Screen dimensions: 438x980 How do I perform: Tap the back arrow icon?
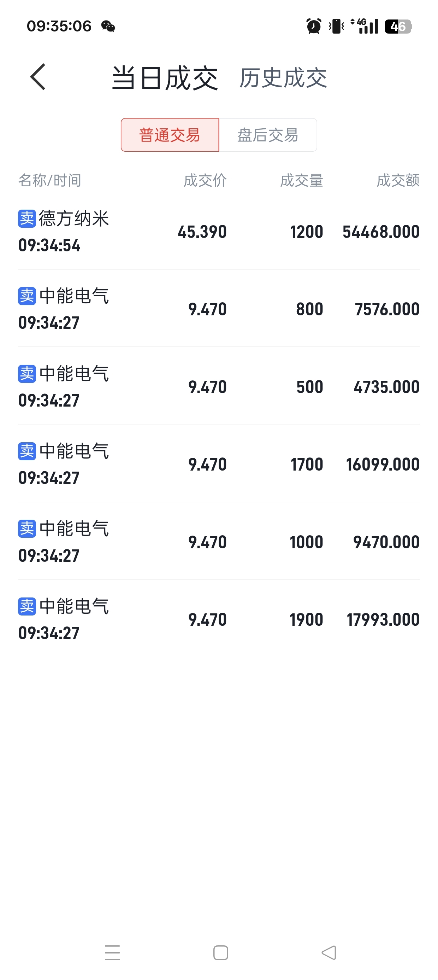pyautogui.click(x=38, y=77)
